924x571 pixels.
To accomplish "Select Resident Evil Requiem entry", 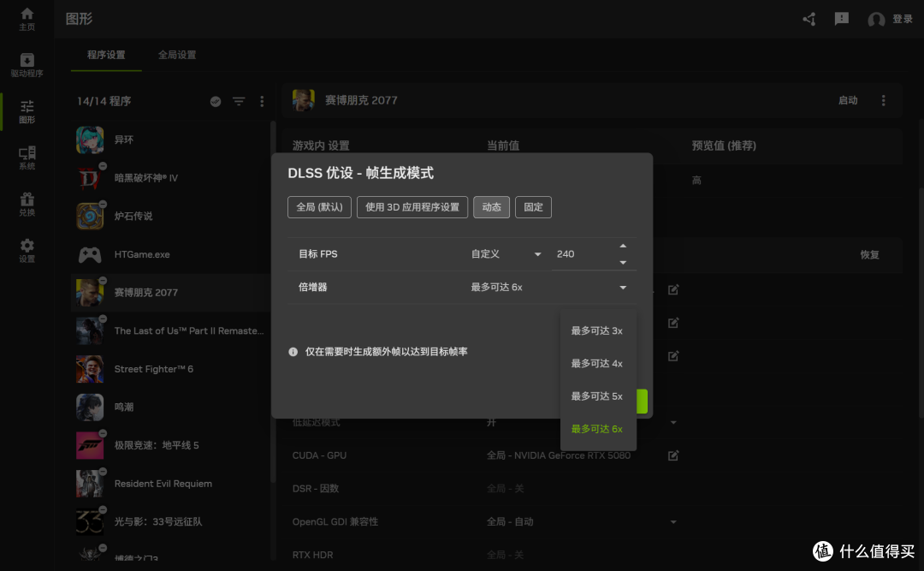I will point(170,484).
